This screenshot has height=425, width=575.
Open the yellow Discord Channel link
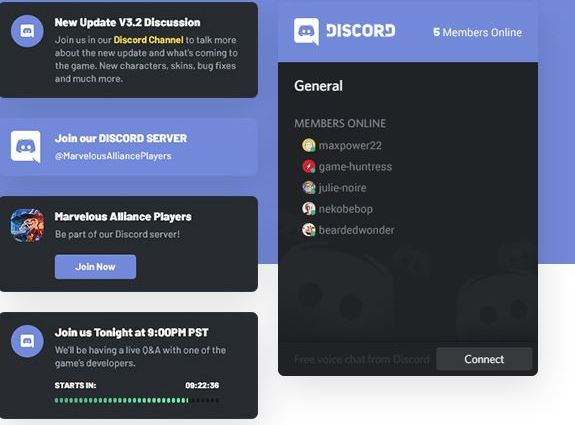[x=148, y=40]
